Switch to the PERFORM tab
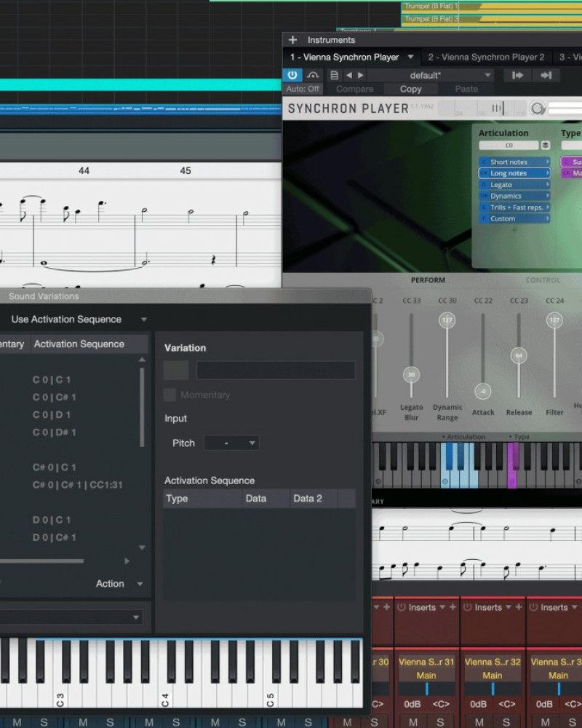 click(x=428, y=280)
